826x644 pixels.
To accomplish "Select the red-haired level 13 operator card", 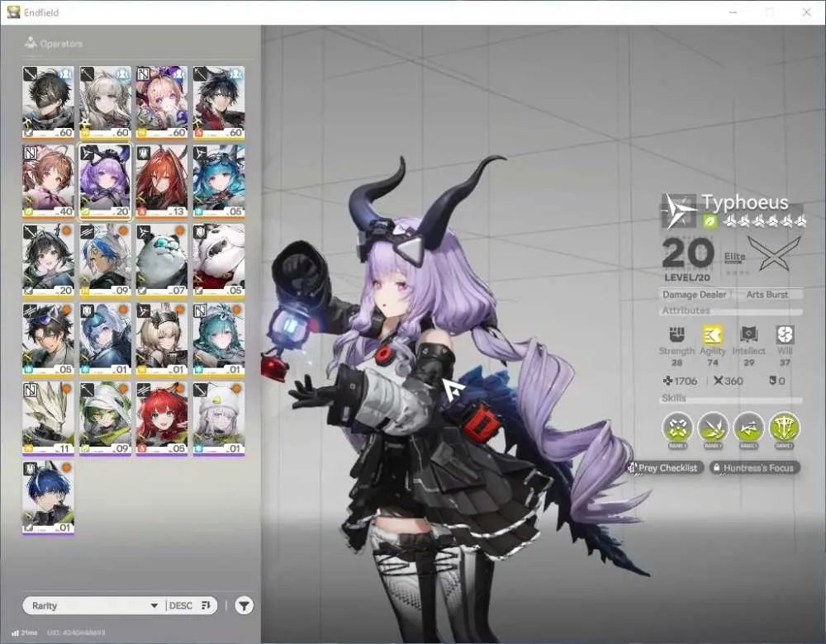I will pos(162,181).
